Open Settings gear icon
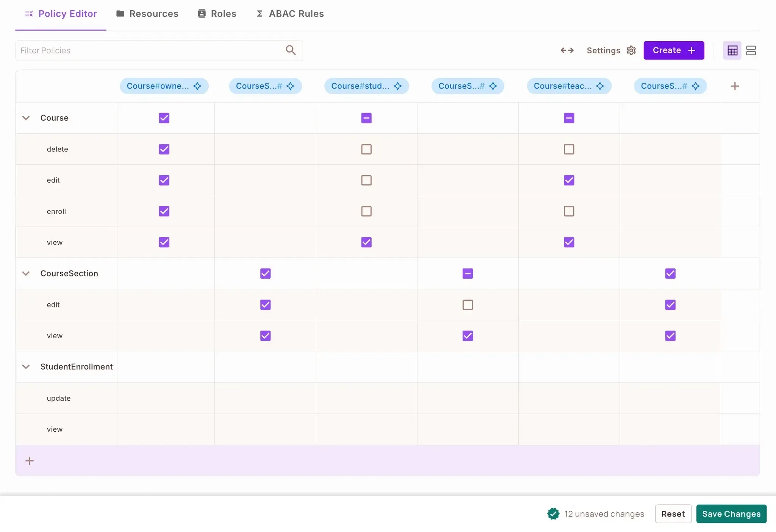This screenshot has width=776, height=532. [x=631, y=50]
